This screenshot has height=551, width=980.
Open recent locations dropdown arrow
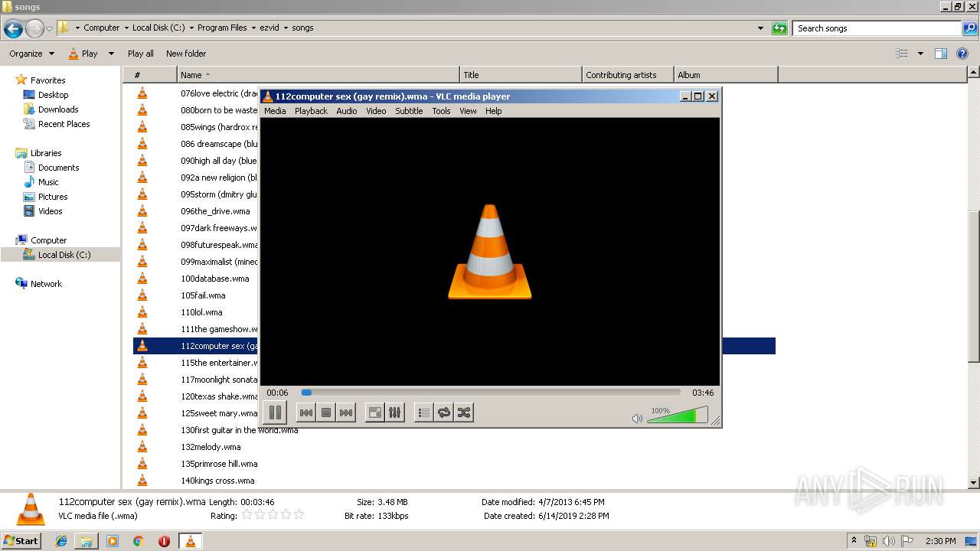tap(49, 29)
